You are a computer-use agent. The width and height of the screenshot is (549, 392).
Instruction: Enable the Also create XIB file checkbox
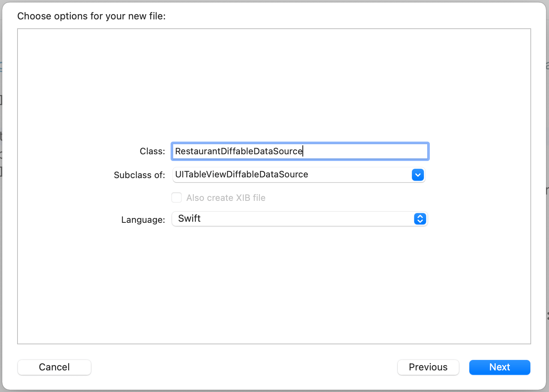(177, 197)
